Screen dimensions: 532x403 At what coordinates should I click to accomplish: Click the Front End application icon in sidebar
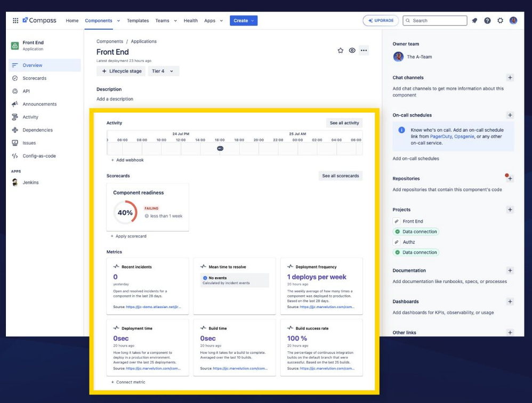(15, 46)
